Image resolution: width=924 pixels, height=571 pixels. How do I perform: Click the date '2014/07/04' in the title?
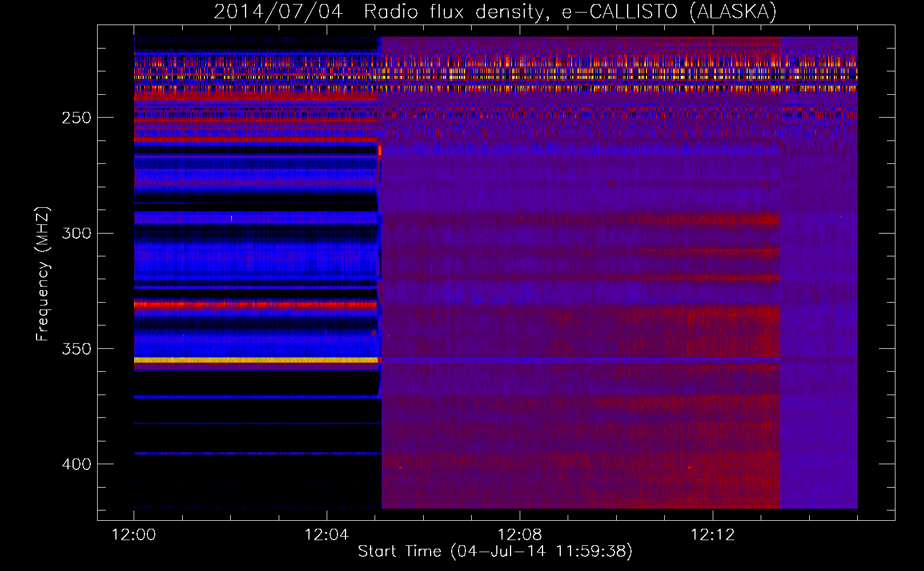click(278, 11)
